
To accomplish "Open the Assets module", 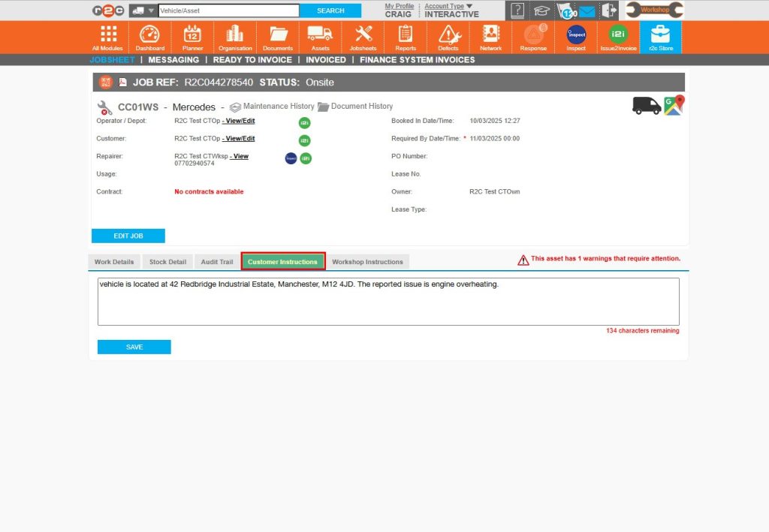I will click(x=320, y=36).
